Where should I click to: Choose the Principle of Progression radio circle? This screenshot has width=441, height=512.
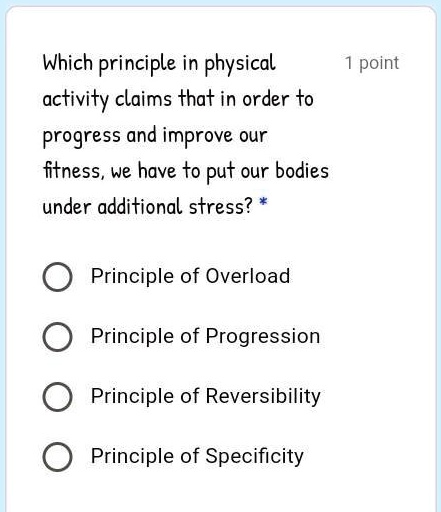(57, 337)
